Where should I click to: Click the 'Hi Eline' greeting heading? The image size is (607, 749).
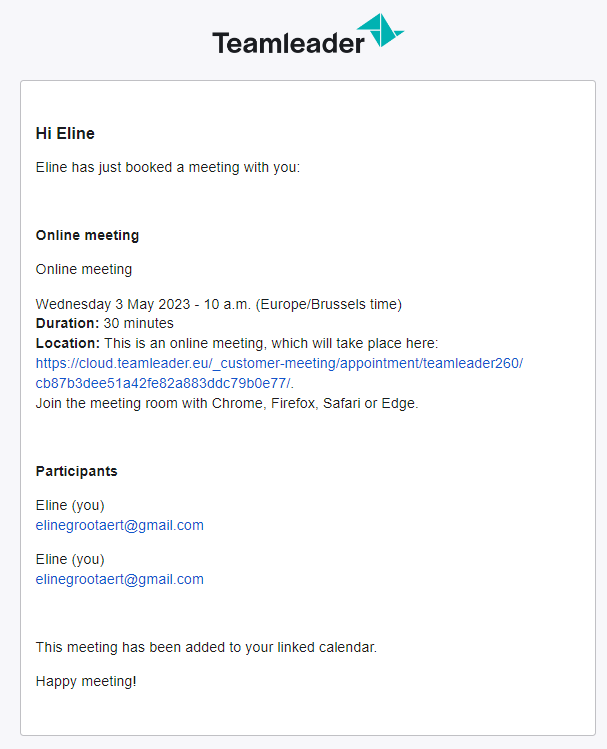[65, 133]
